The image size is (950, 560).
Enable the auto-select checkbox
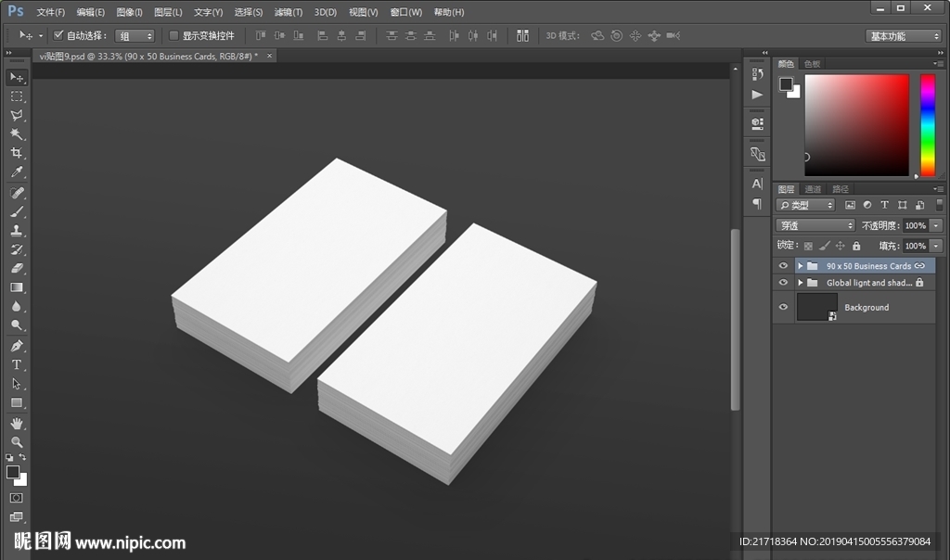tap(58, 36)
